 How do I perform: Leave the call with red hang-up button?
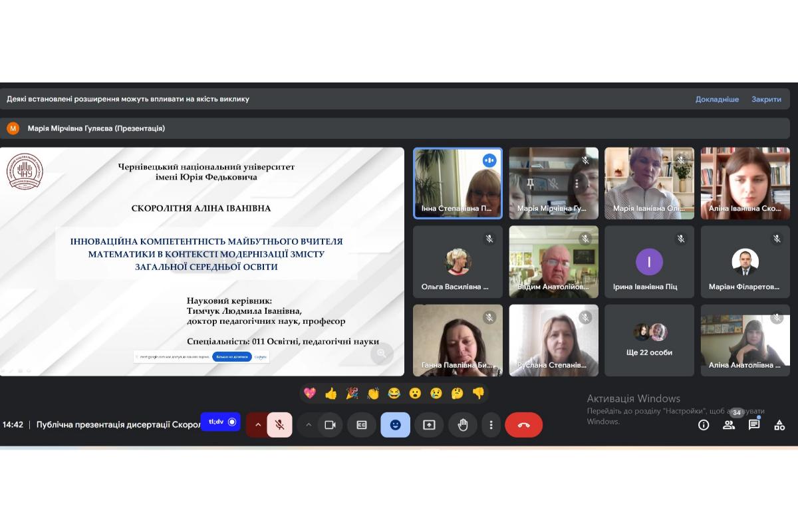coord(524,425)
